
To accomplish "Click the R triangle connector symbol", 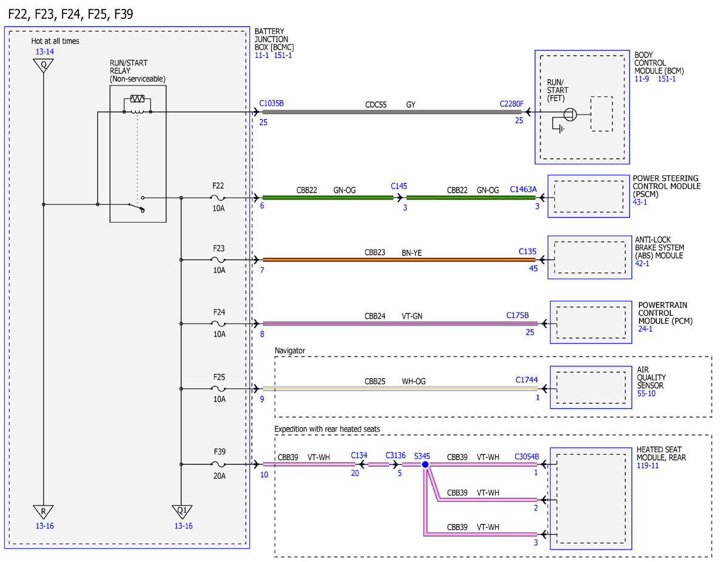I will [x=44, y=512].
